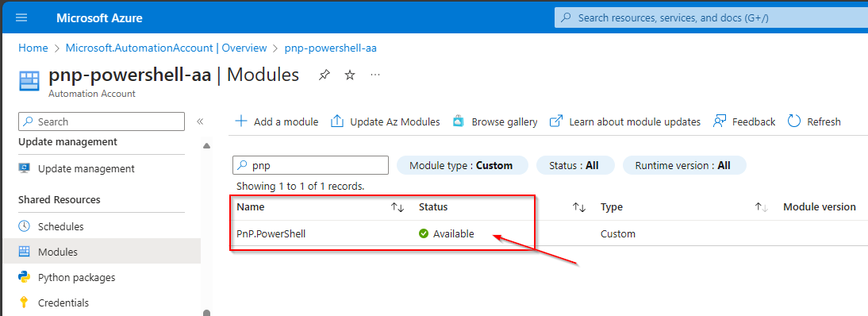Viewport: 868px width, 316px height.
Task: Click the module filter box containing pnp
Action: point(310,165)
